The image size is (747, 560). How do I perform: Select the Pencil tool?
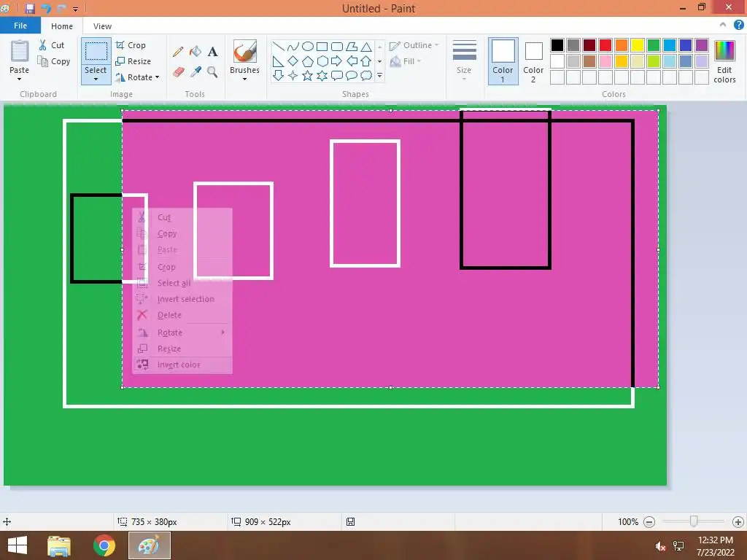[178, 52]
